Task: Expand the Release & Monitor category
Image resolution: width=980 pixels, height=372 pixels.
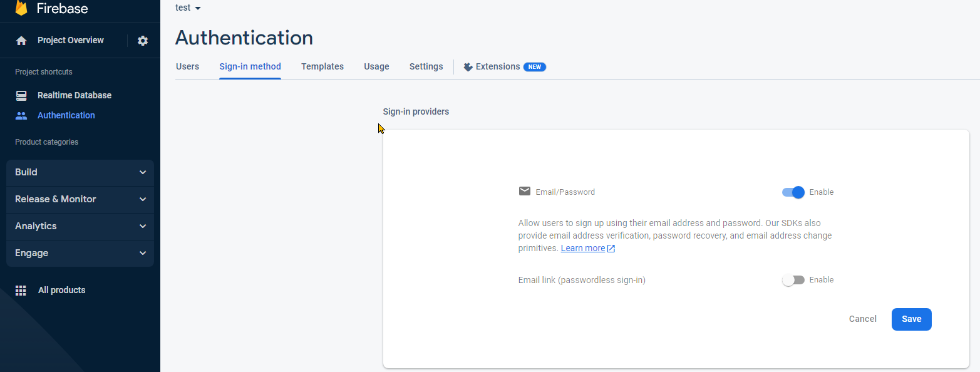Action: pos(80,199)
